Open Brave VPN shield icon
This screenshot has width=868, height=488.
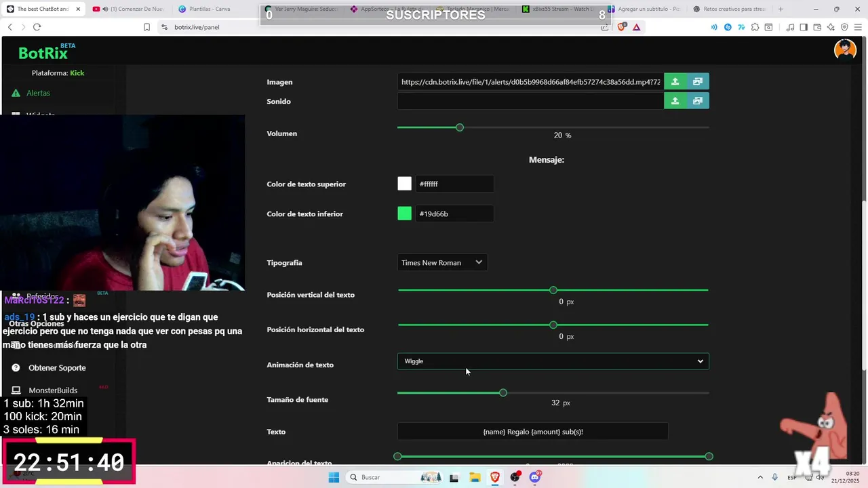(844, 27)
